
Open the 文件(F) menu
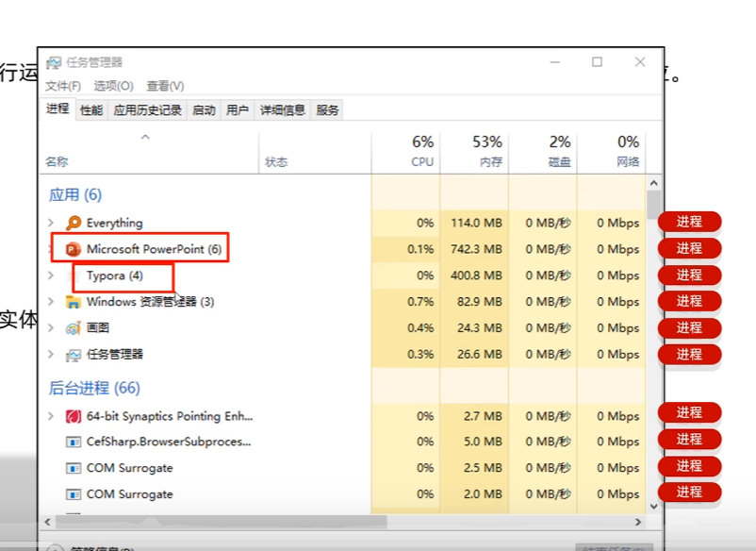[x=63, y=86]
